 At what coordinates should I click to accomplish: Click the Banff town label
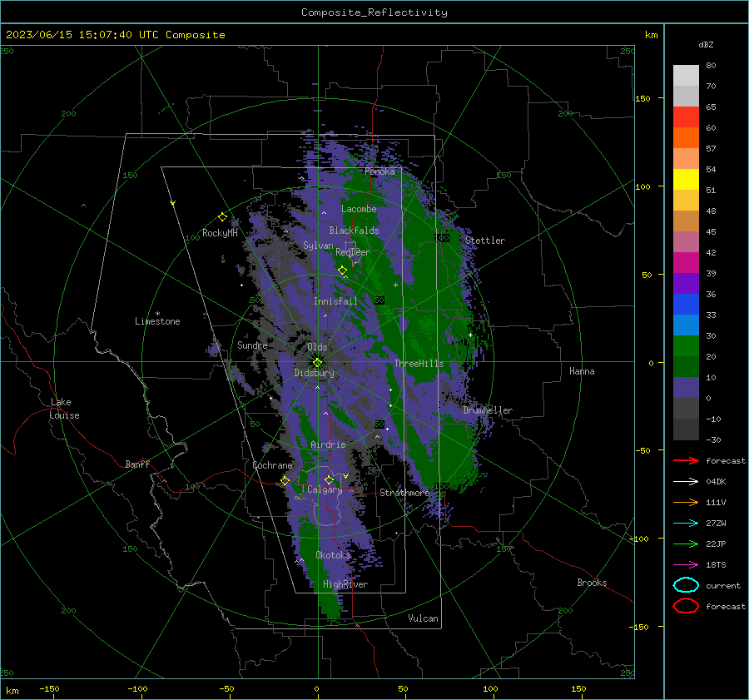pos(137,464)
